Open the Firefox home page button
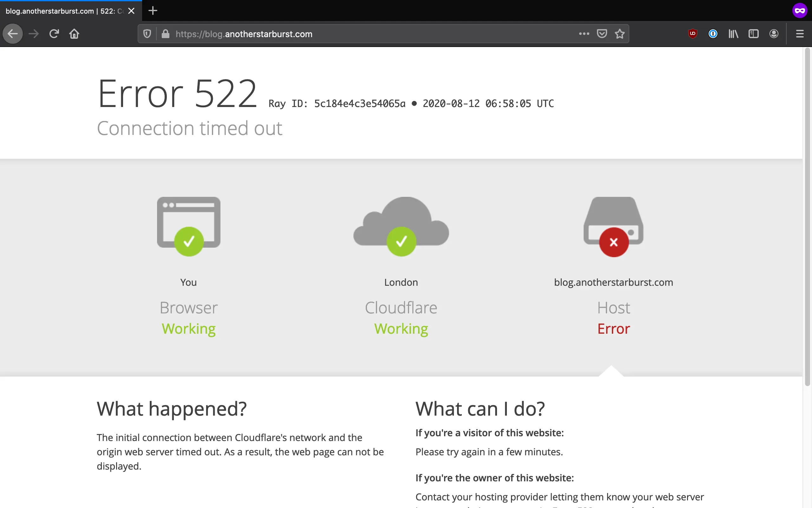812x508 pixels. 74,34
